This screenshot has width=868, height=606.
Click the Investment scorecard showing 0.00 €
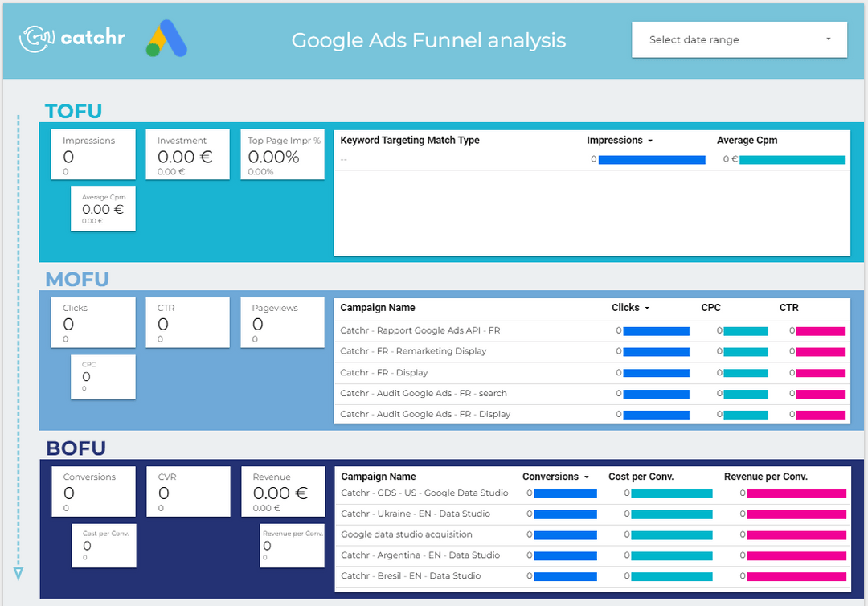[x=187, y=154]
